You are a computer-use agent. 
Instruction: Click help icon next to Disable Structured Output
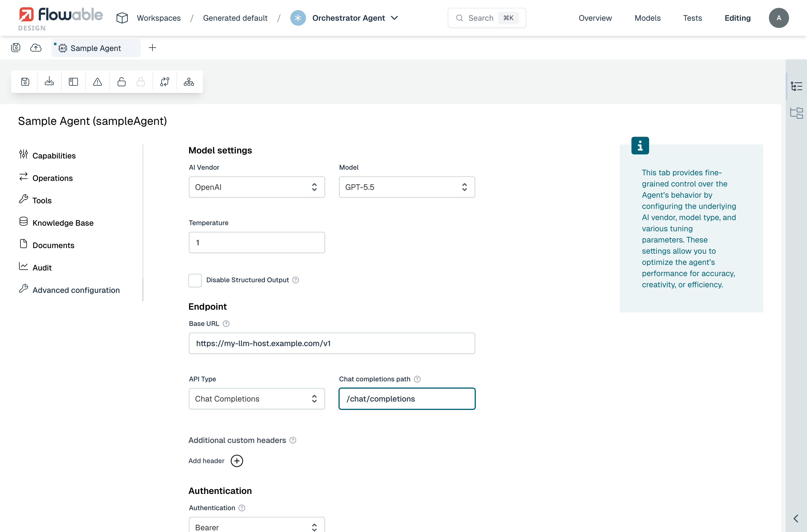(x=295, y=280)
